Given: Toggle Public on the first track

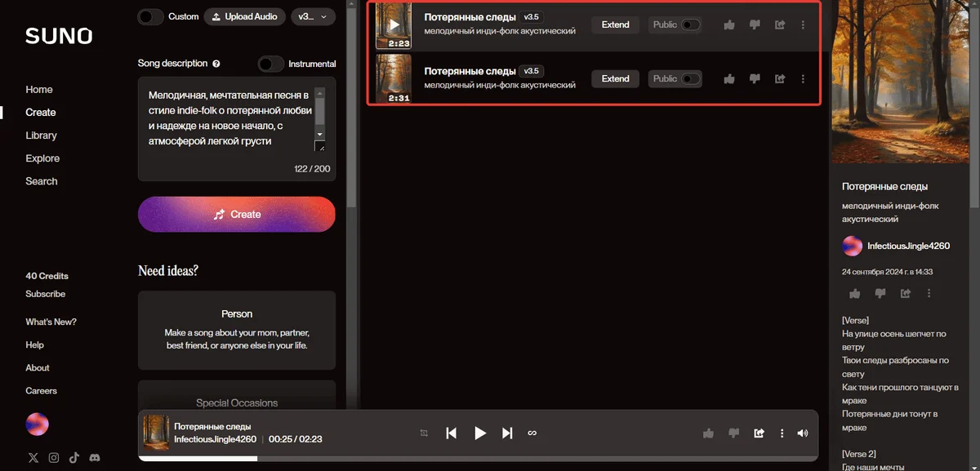Looking at the screenshot, I should 691,25.
